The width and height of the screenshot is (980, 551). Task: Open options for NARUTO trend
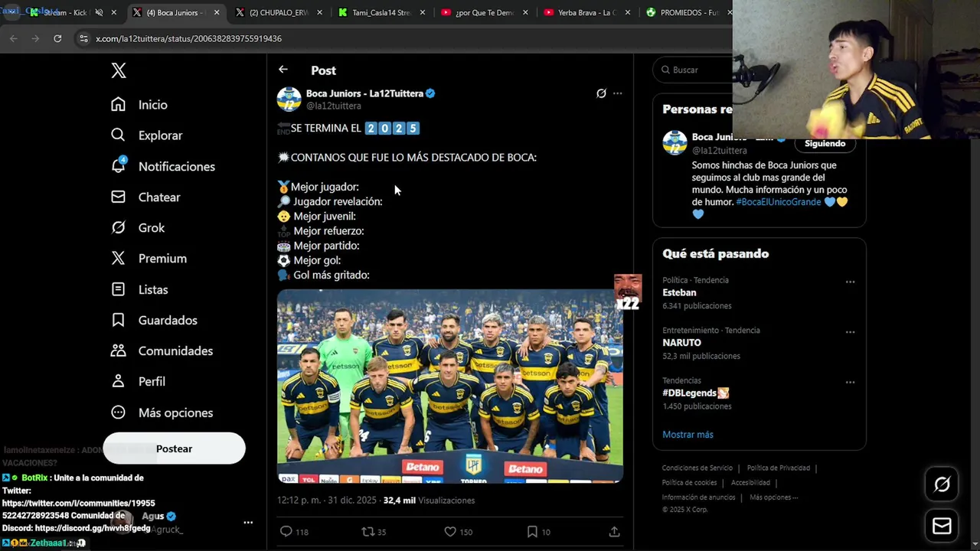(x=850, y=332)
